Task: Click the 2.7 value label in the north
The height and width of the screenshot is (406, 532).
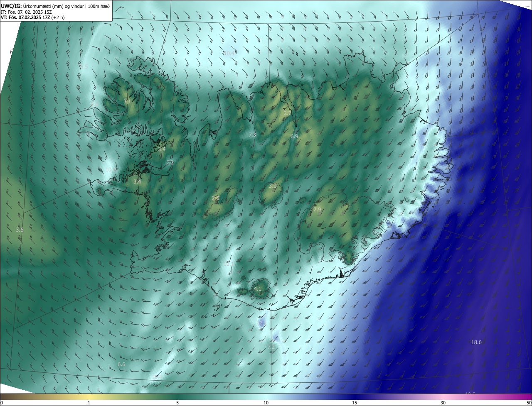Action: (288, 113)
